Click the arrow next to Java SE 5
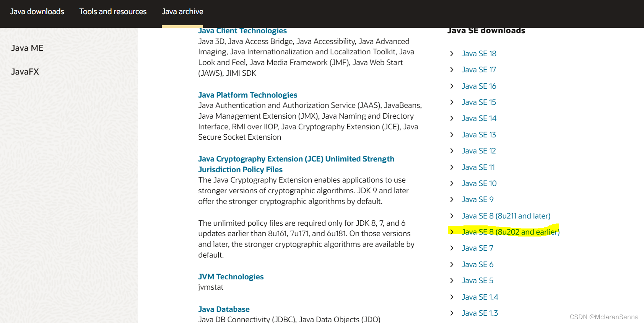The height and width of the screenshot is (323, 644). click(452, 281)
